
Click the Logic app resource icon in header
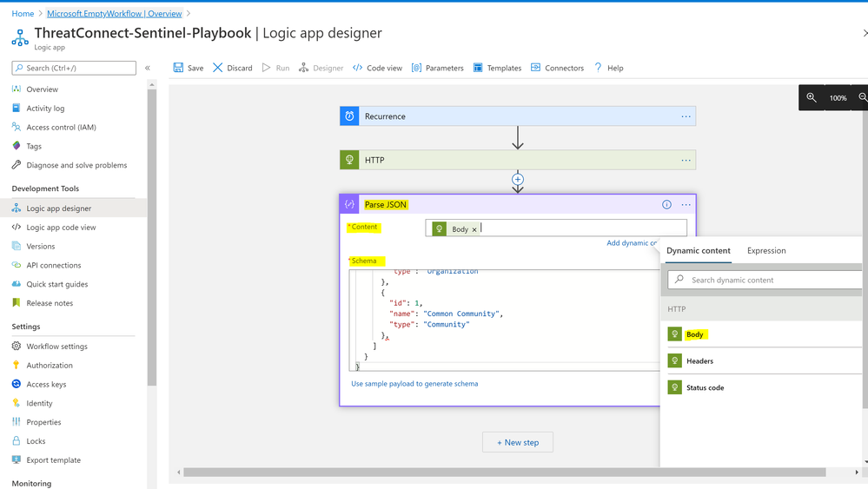[20, 37]
